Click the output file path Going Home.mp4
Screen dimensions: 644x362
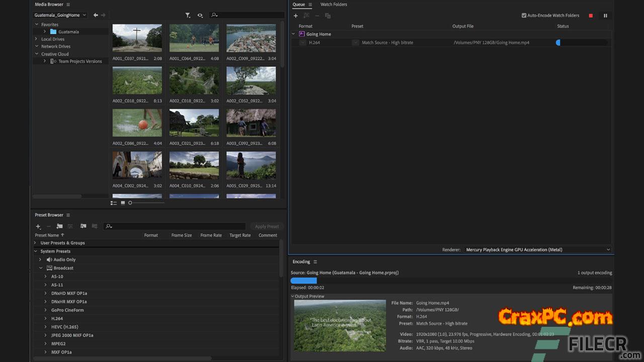tap(491, 43)
